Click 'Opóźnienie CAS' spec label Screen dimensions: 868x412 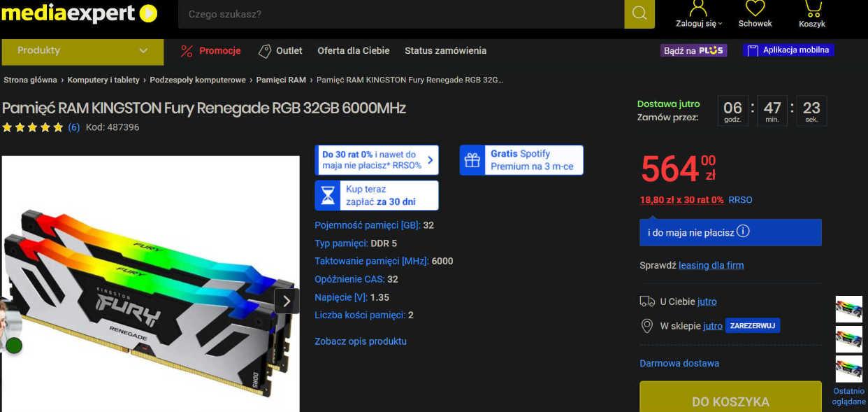(x=349, y=279)
